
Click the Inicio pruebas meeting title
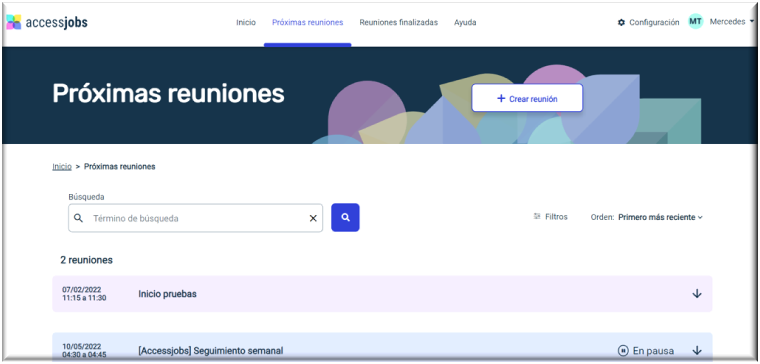pyautogui.click(x=167, y=294)
